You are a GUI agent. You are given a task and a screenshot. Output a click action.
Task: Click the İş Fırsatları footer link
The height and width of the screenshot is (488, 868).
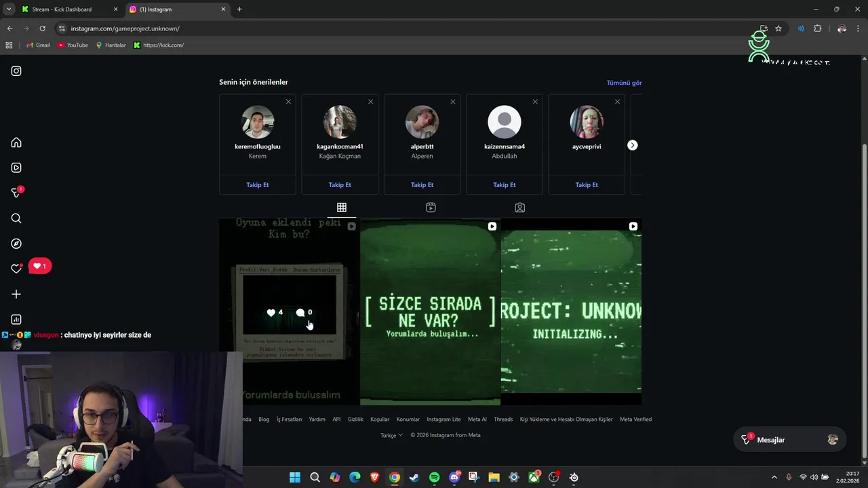(289, 420)
